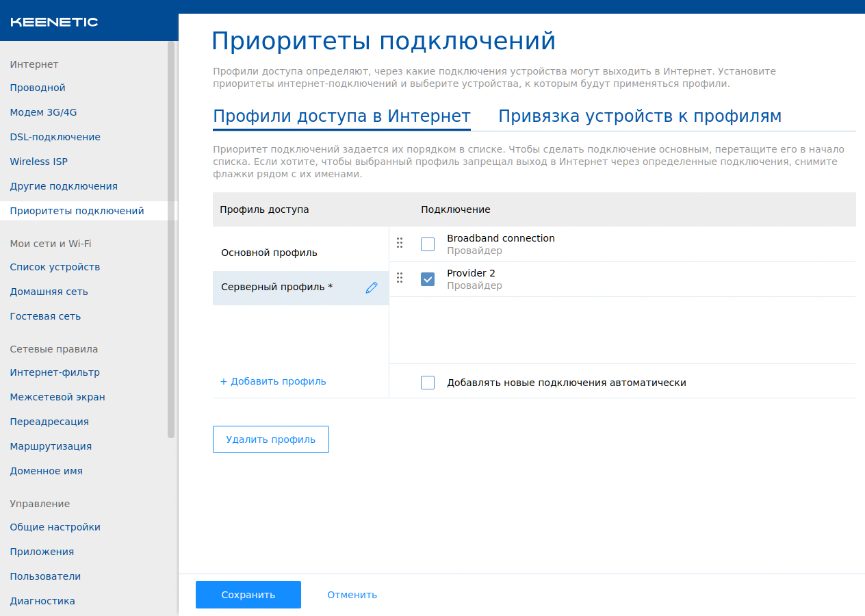
Task: Select Основной профиль in profile list
Action: (x=269, y=253)
